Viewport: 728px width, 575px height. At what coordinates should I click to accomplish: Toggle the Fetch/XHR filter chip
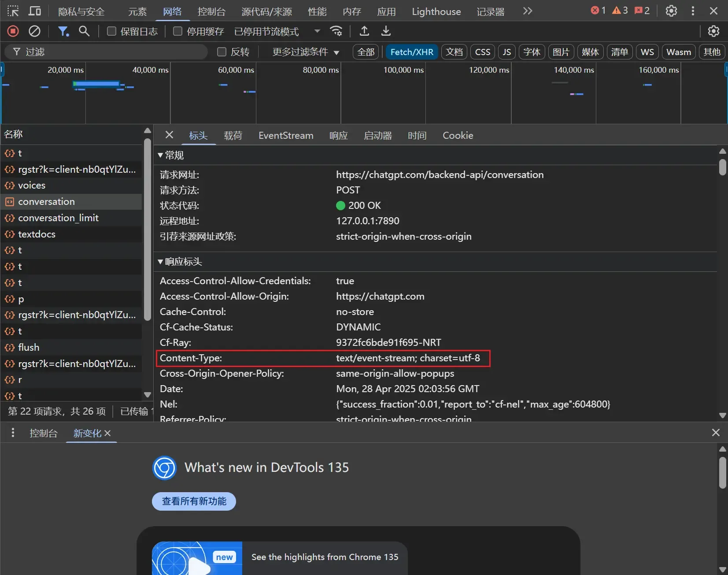click(x=412, y=52)
